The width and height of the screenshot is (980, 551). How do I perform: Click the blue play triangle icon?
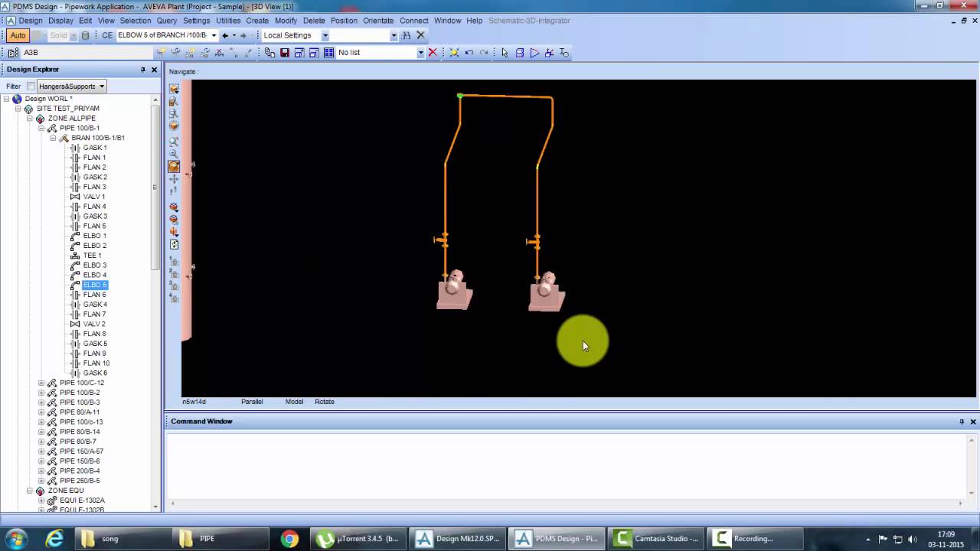(x=534, y=53)
